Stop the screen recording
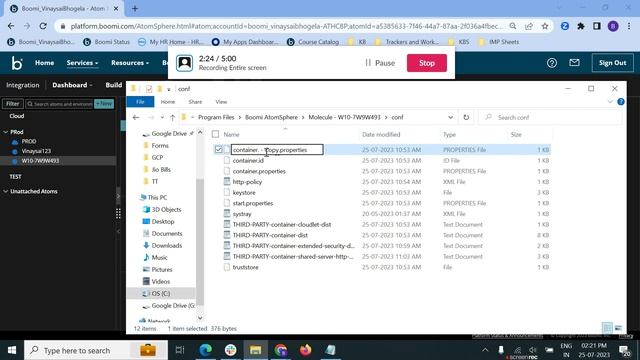Image resolution: width=640 pixels, height=360 pixels. pos(427,63)
